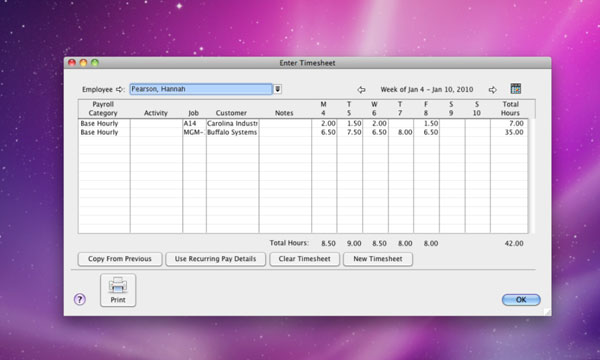Select the MGM- job cell
The height and width of the screenshot is (360, 600).
[x=194, y=132]
